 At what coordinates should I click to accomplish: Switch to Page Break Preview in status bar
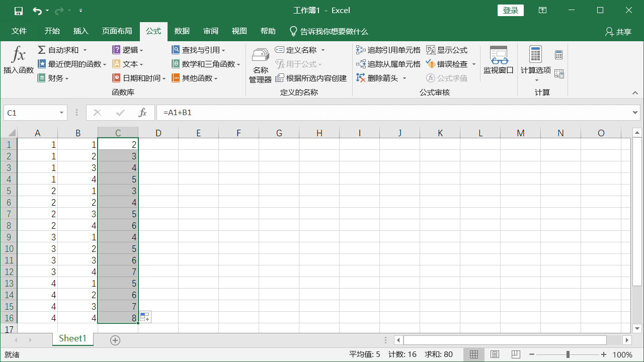click(x=515, y=354)
